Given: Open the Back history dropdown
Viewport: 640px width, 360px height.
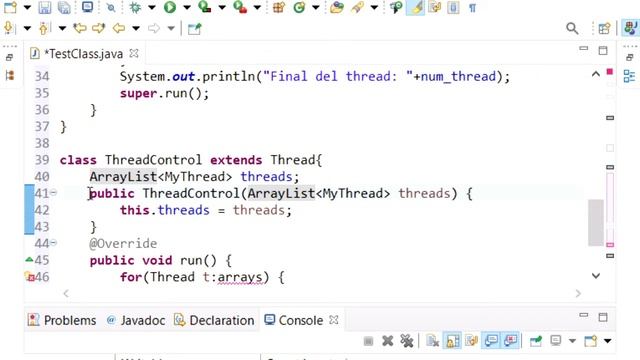Looking at the screenshot, I should (x=136, y=28).
